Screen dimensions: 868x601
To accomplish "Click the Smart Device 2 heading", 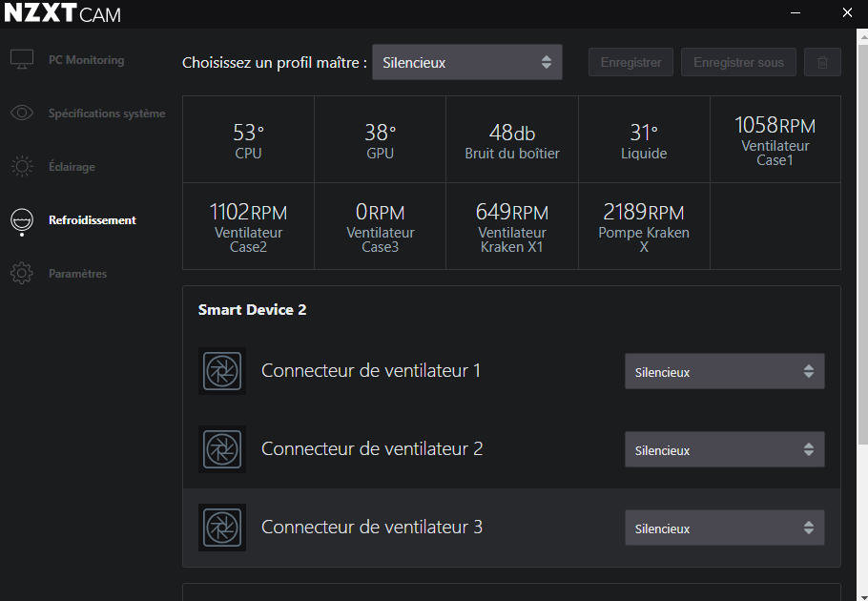I will point(252,309).
